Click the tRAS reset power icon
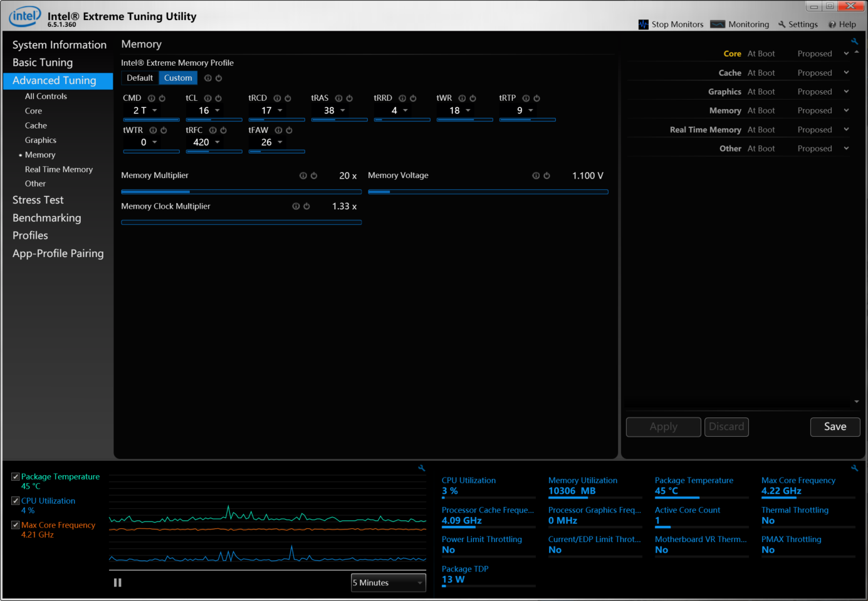Image resolution: width=868 pixels, height=601 pixels. (x=350, y=98)
